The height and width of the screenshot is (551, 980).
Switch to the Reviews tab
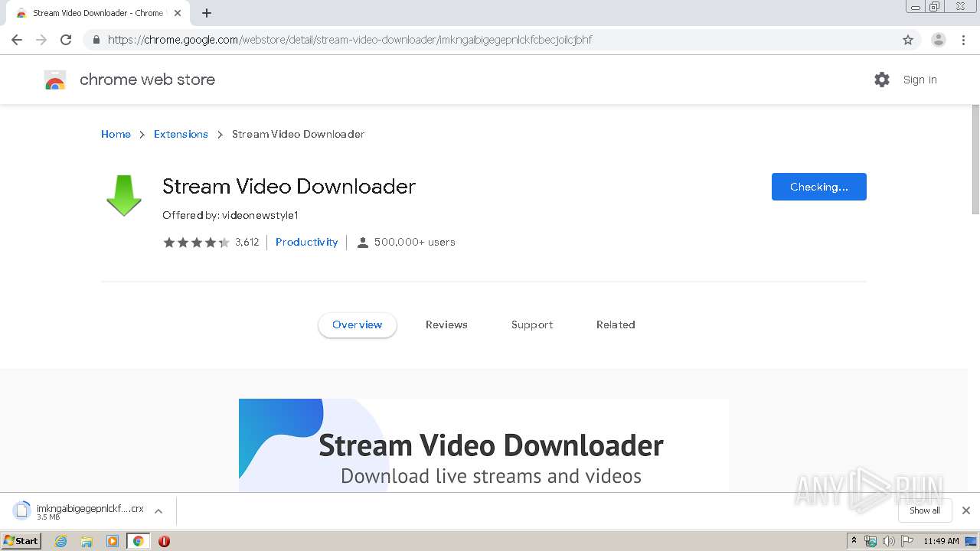click(446, 324)
